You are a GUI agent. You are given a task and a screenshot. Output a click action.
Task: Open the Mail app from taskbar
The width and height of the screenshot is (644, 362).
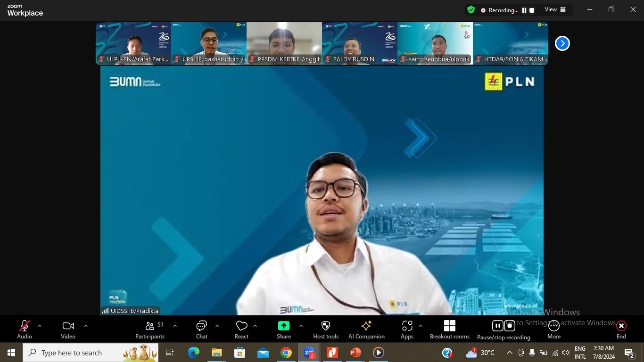click(x=263, y=353)
